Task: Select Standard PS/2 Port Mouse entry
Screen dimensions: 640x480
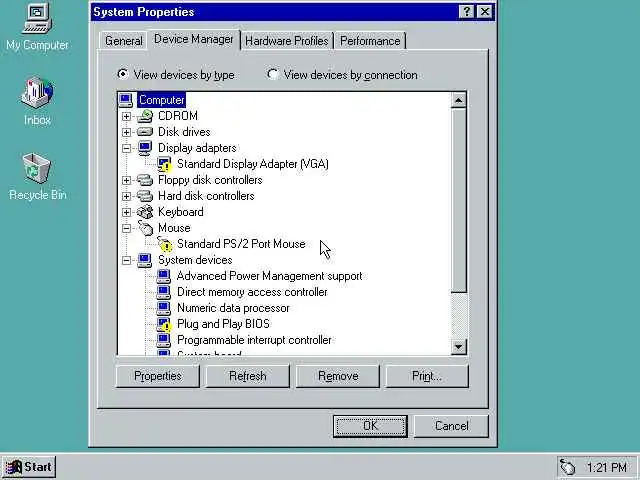Action: (x=241, y=244)
